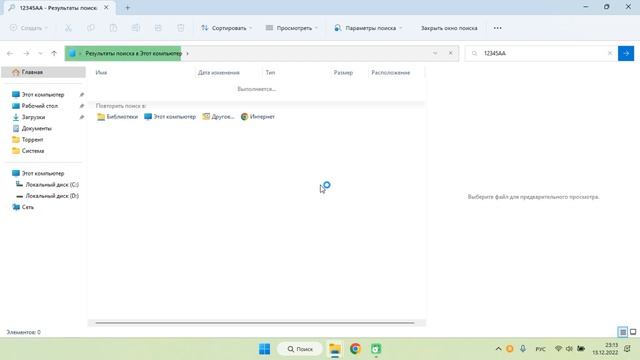This screenshot has width=640, height=360.
Task: Open the Создать (New) dropdown button
Action: click(x=29, y=28)
